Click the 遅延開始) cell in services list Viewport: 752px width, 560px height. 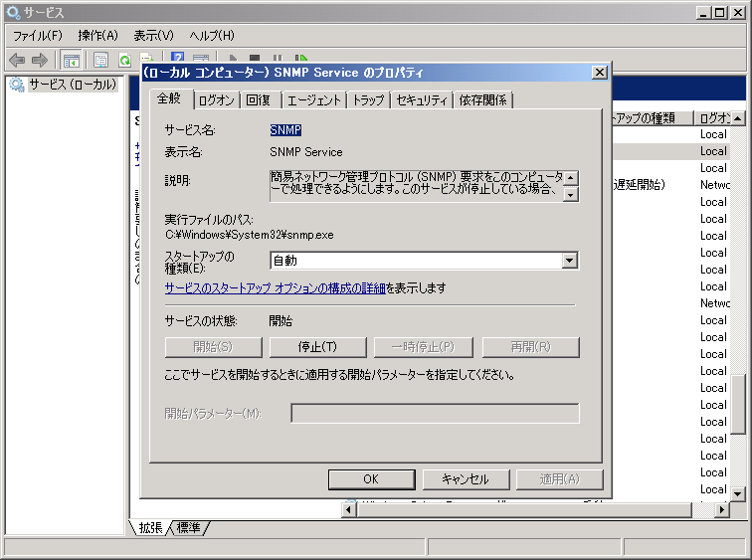click(640, 185)
